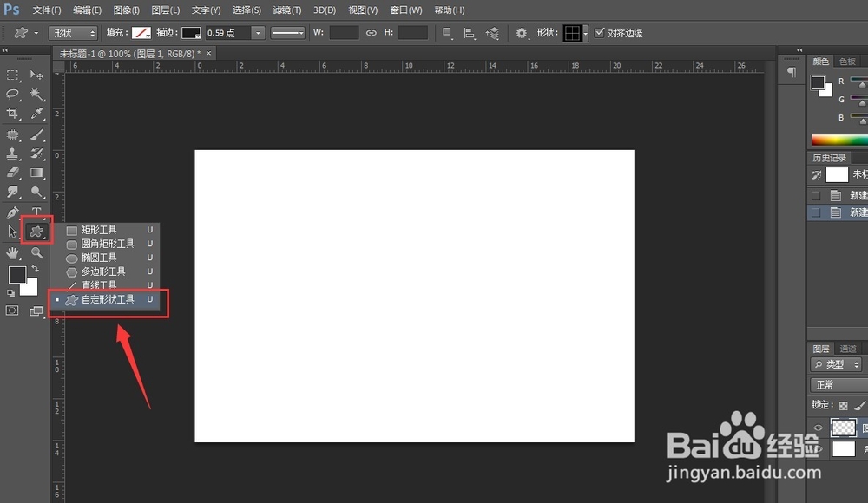Switch to the 色板 tab

tap(847, 62)
